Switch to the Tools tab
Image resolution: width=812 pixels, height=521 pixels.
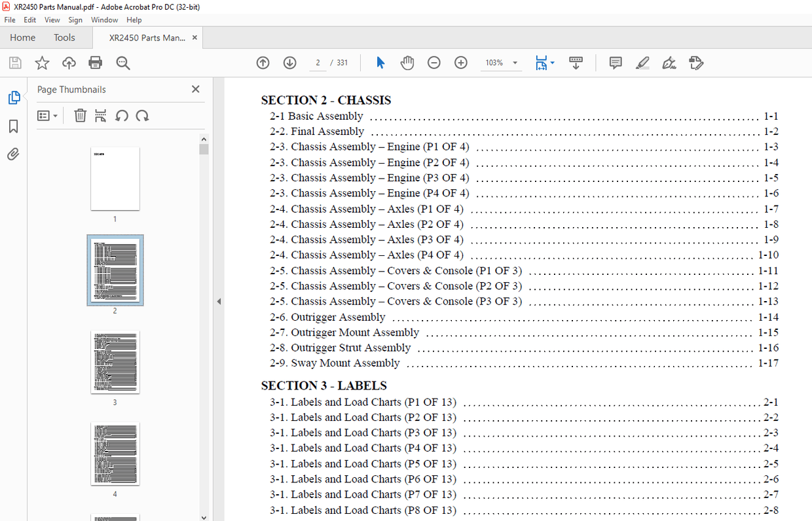pyautogui.click(x=64, y=37)
